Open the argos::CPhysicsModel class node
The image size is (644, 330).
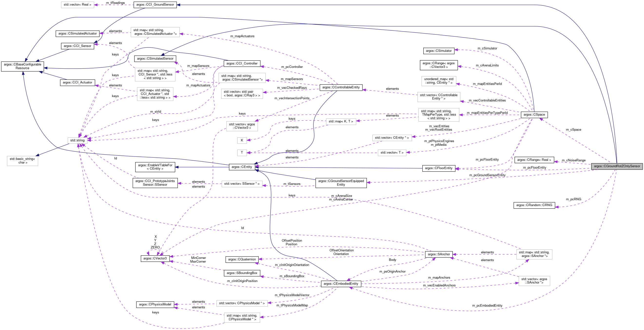pyautogui.click(x=155, y=304)
